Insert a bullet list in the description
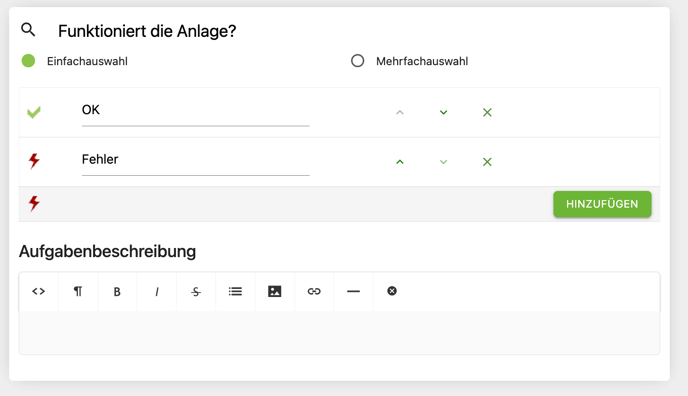Image resolution: width=688 pixels, height=396 pixels. click(235, 291)
